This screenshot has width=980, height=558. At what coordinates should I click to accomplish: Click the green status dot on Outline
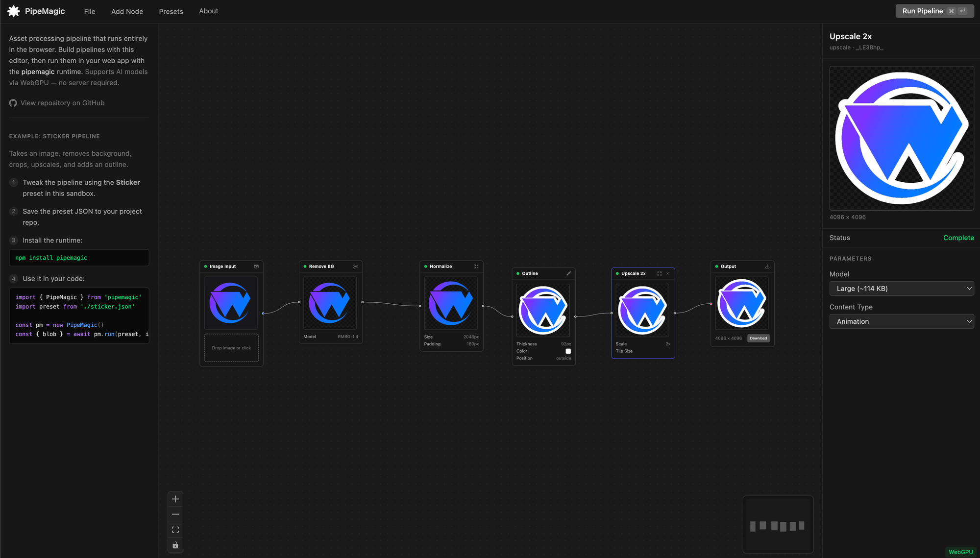[x=518, y=273]
